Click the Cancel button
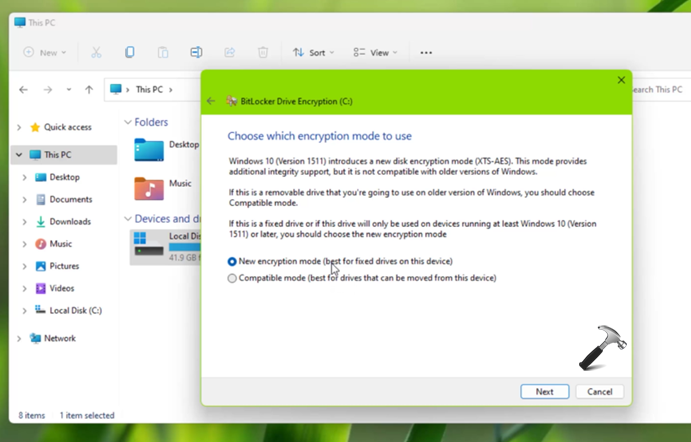This screenshot has height=442, width=691. (x=600, y=392)
